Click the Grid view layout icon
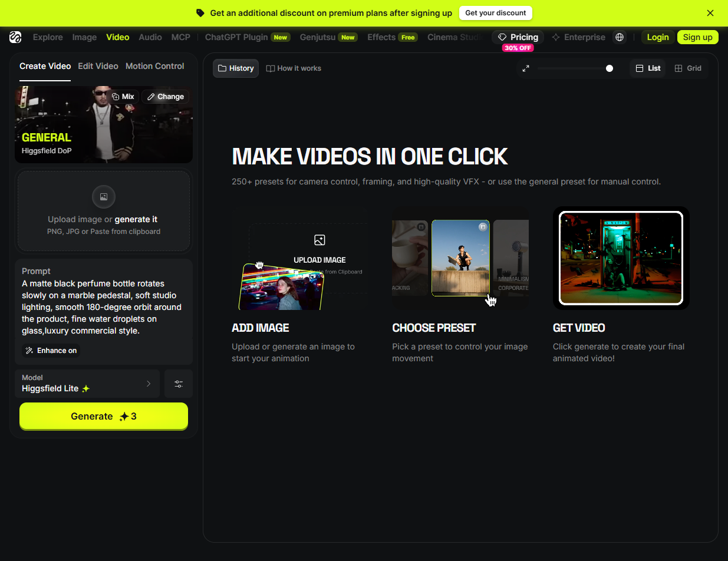The height and width of the screenshot is (561, 728). [x=678, y=68]
